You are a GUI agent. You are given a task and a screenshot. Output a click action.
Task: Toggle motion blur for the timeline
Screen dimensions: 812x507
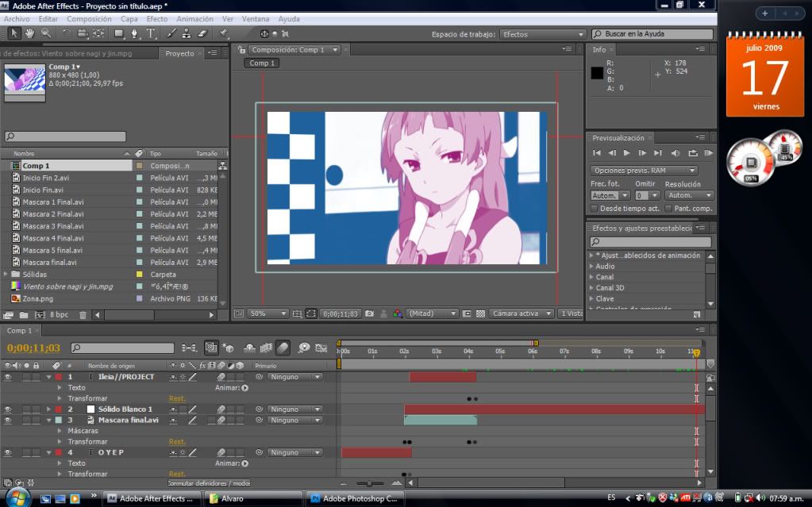pyautogui.click(x=283, y=348)
